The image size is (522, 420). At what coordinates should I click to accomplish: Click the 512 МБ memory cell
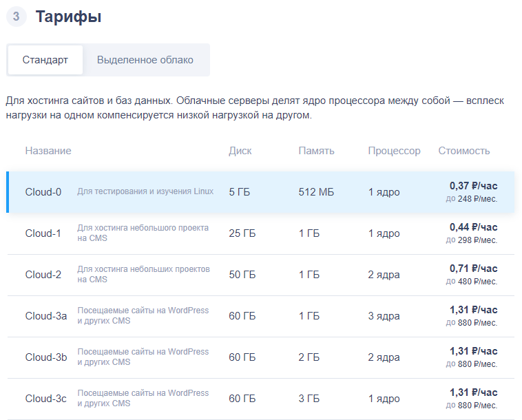[316, 192]
